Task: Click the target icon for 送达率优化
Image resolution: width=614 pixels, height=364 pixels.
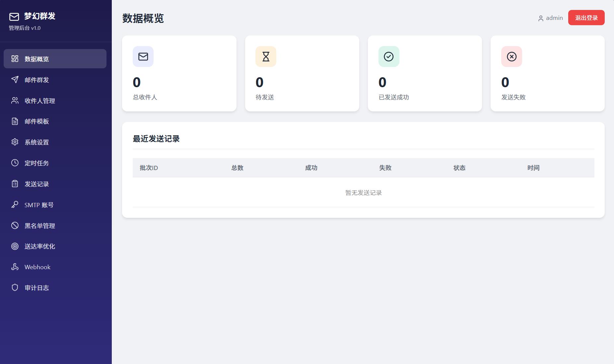Action: click(15, 246)
